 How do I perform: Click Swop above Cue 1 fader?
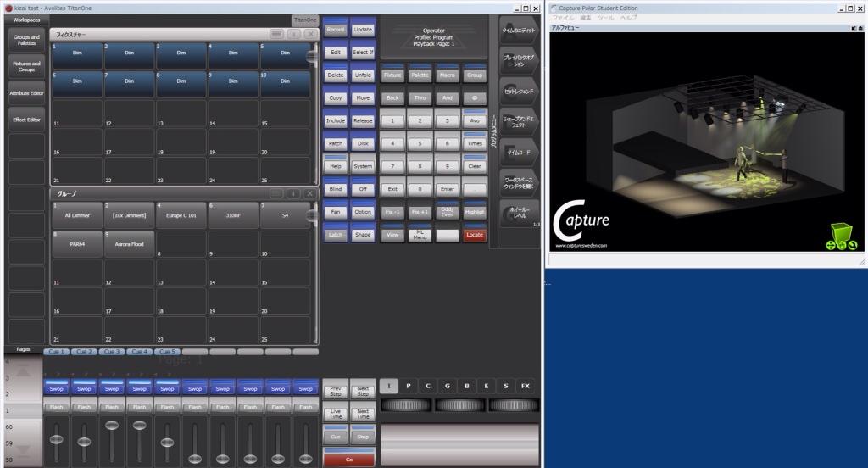(57, 387)
